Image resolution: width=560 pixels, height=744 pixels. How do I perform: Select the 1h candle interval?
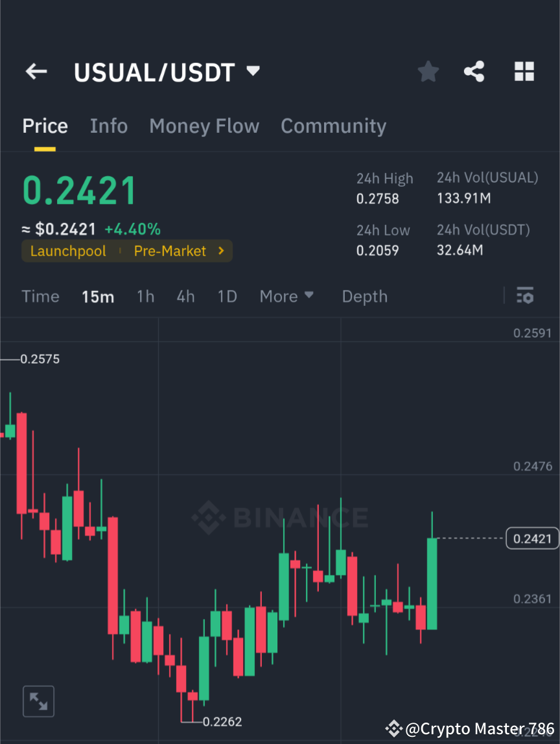click(145, 296)
